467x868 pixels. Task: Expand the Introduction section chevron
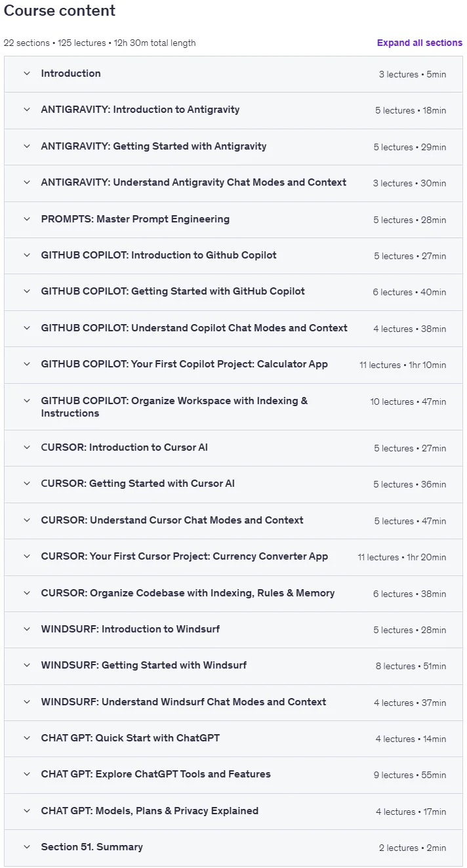[x=27, y=73]
